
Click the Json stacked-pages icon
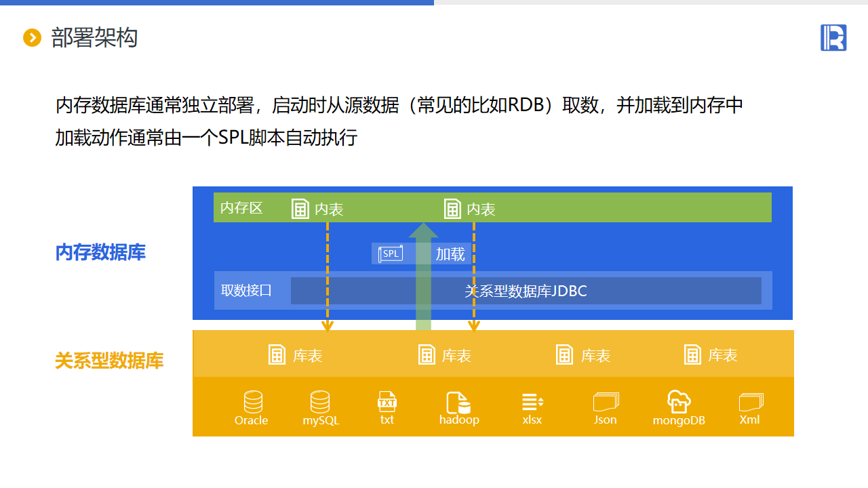click(606, 402)
